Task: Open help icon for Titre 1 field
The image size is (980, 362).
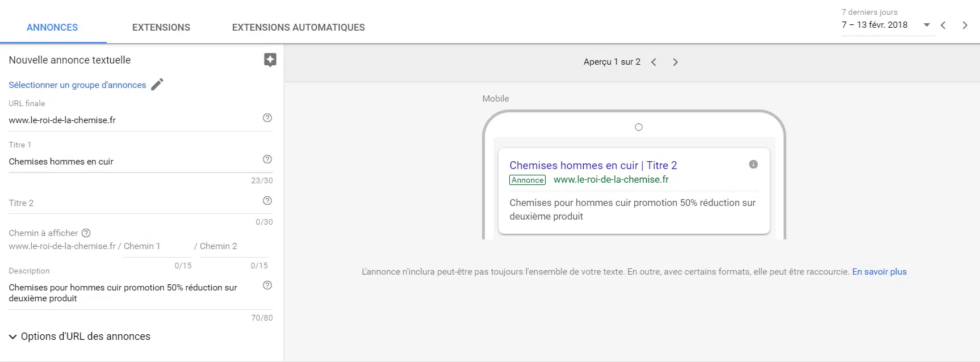Action: tap(267, 159)
